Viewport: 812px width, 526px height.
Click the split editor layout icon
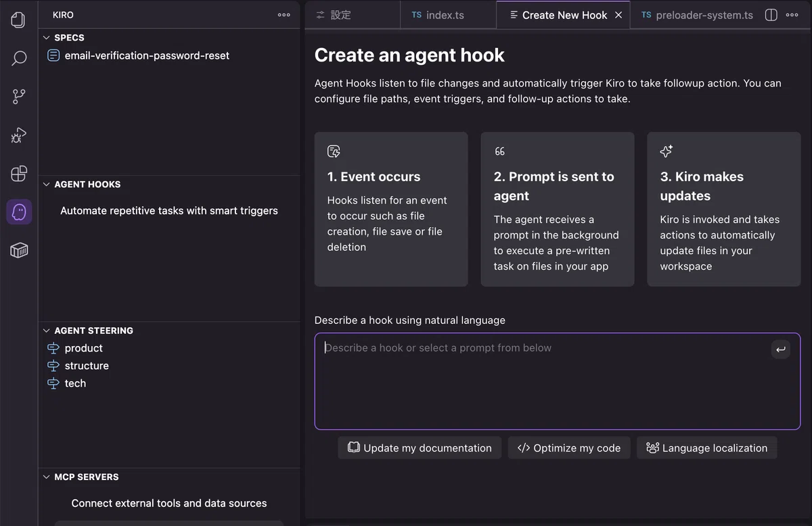[x=771, y=15]
